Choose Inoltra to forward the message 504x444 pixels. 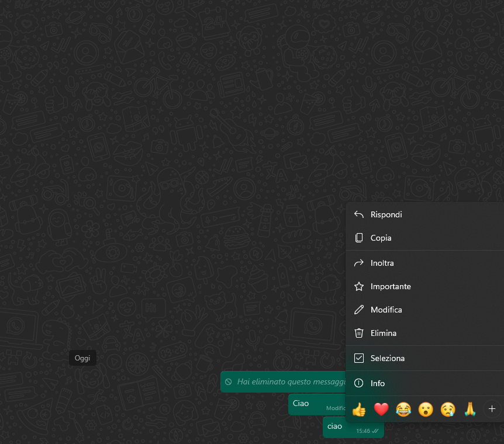(382, 263)
